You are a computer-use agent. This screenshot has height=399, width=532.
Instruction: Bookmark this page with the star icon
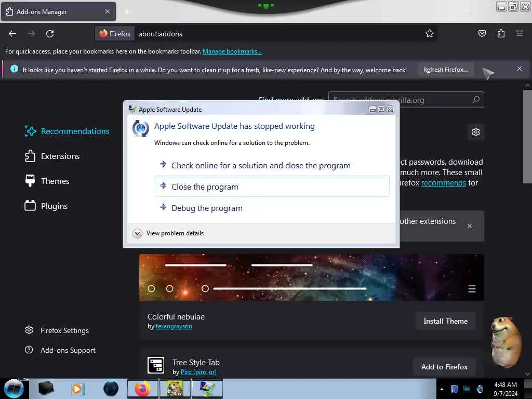430,33
